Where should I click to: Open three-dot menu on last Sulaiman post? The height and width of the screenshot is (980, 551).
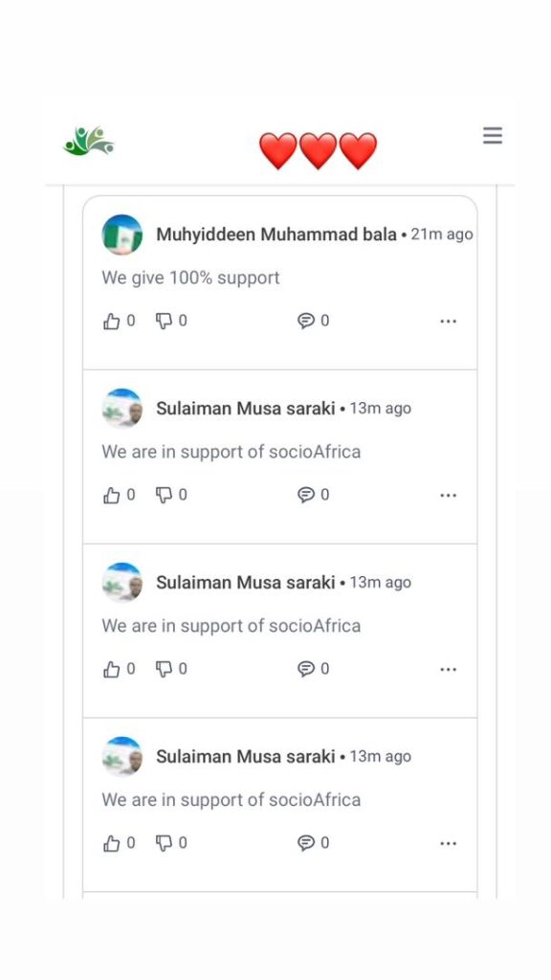tap(448, 844)
